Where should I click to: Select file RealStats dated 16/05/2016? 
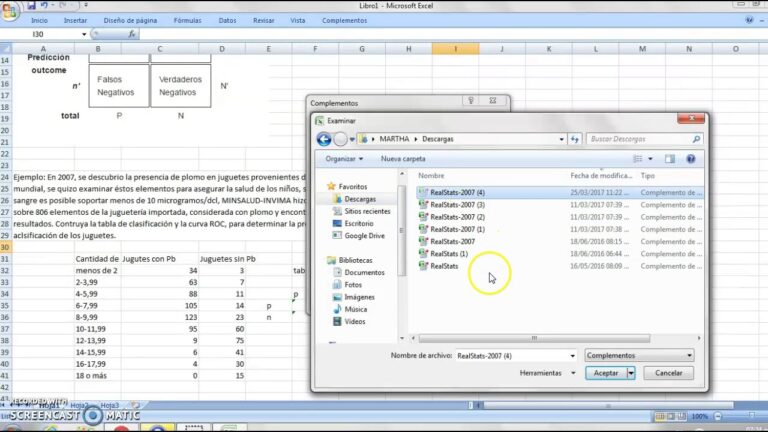[x=560, y=266]
